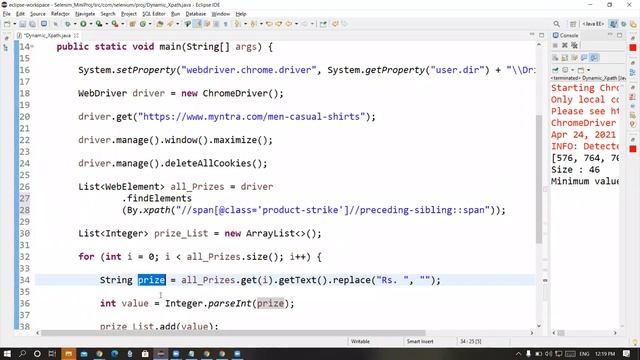
Task: Click the Debug toolbar icon
Action: tap(67, 24)
